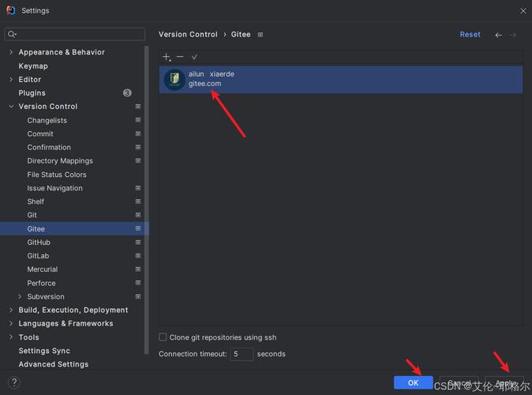Open the Commit settings page
Viewport: 532px width, 395px height.
[40, 134]
